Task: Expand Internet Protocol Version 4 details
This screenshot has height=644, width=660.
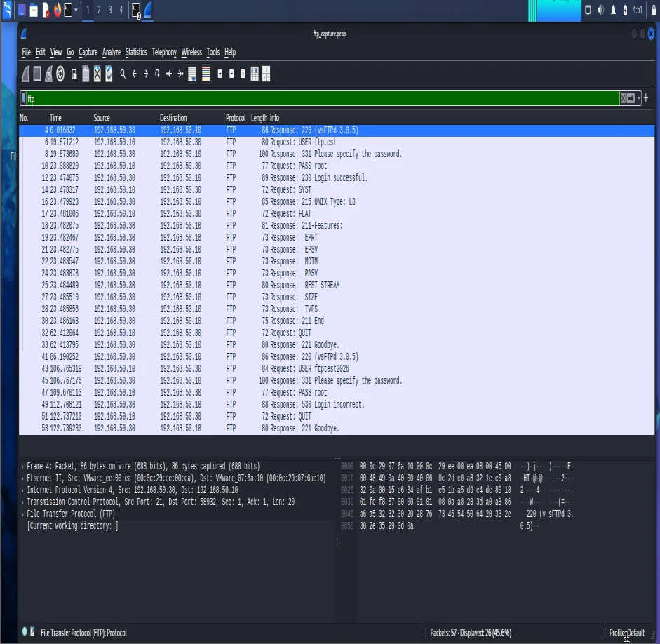Action: tap(22, 490)
